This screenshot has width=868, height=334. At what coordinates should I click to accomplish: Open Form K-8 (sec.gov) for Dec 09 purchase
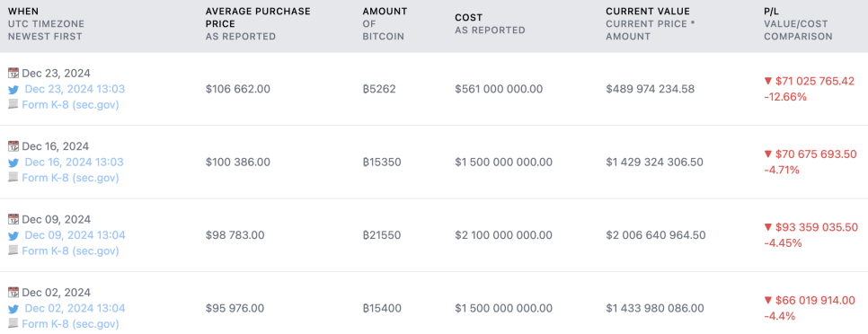pos(70,250)
